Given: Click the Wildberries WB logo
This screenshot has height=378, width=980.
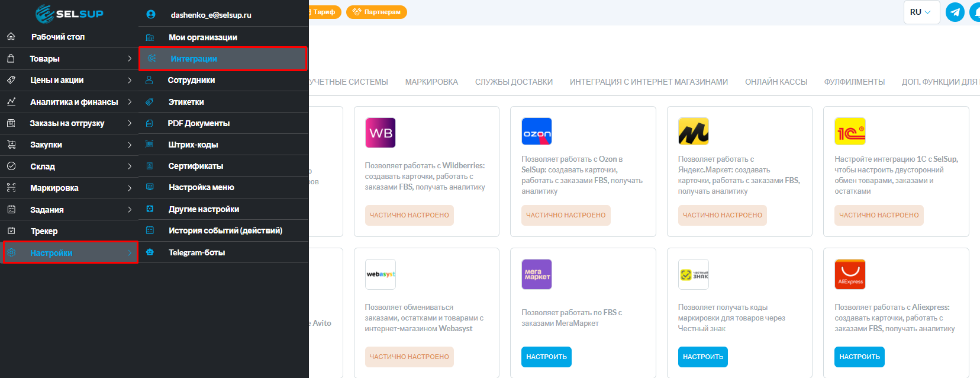Looking at the screenshot, I should coord(381,133).
